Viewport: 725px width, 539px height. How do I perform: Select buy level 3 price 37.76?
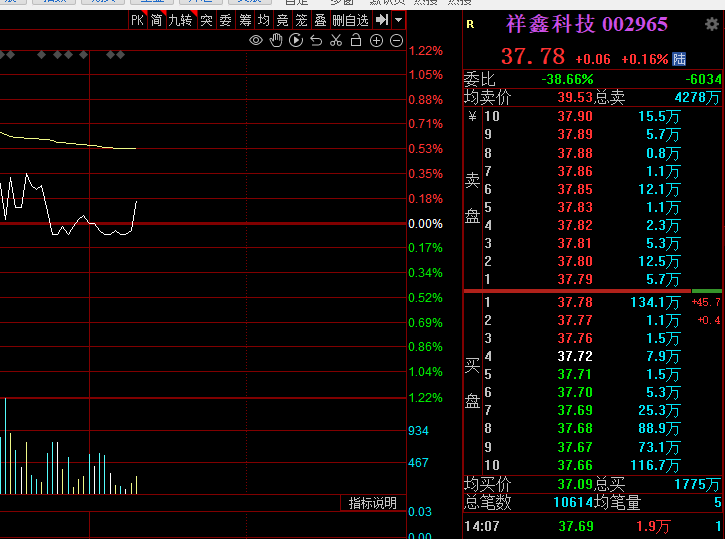(x=575, y=338)
